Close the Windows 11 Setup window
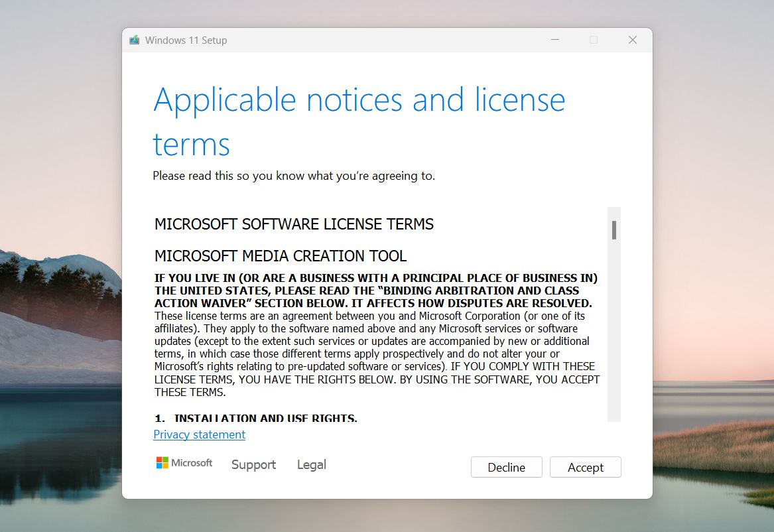 (633, 40)
